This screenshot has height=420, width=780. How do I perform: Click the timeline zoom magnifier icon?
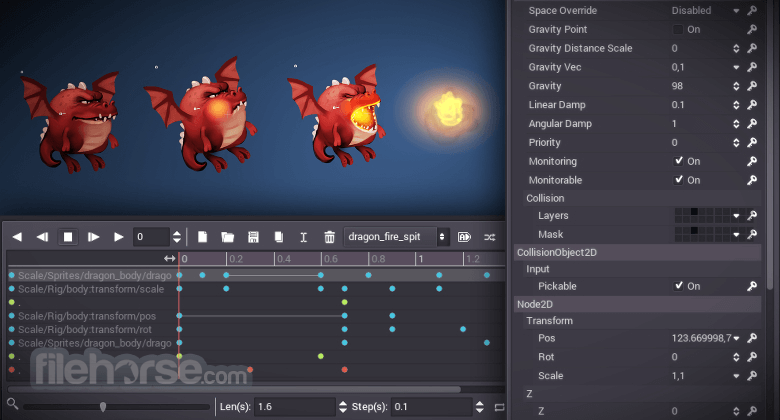click(x=12, y=404)
